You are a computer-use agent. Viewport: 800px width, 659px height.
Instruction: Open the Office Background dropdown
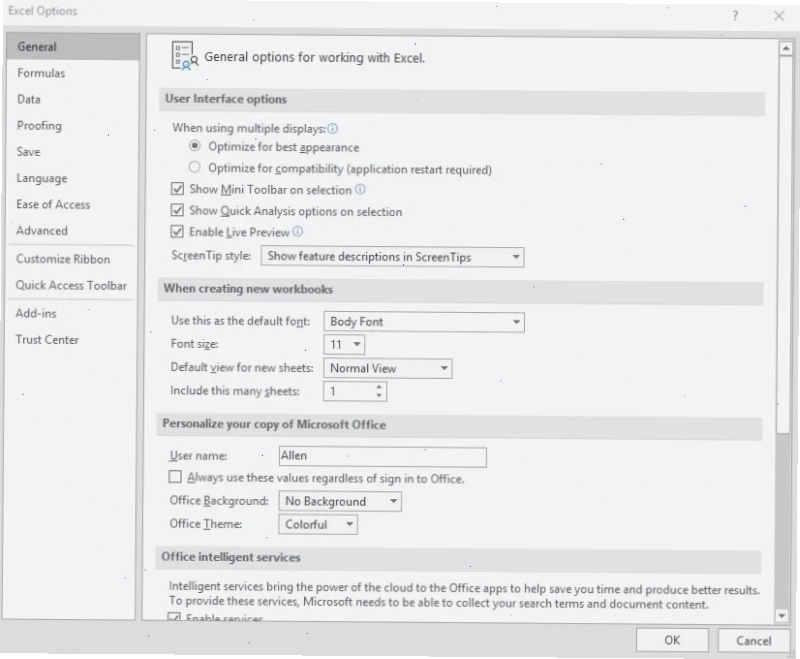point(340,501)
